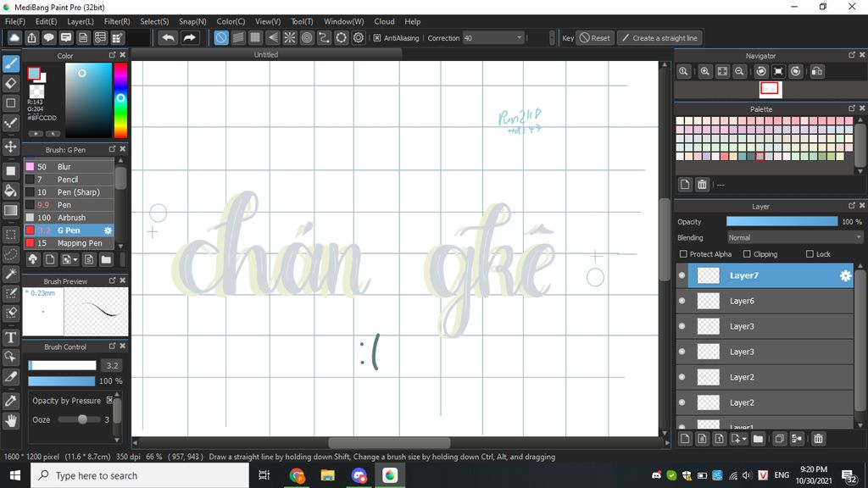This screenshot has width=868, height=488.
Task: Open G Pen brush settings gear
Action: pos(108,230)
